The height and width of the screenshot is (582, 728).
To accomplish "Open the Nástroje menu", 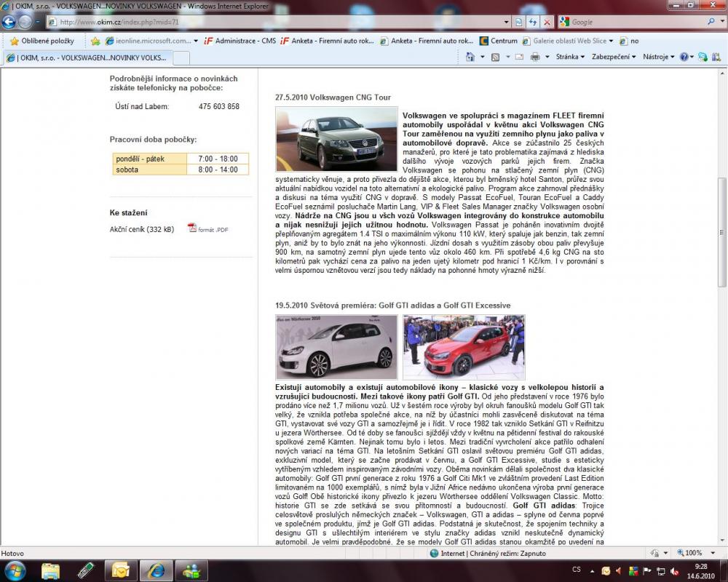I will (658, 57).
